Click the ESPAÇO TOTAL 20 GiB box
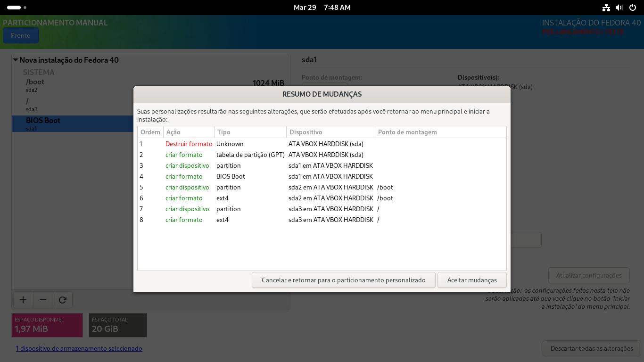Viewport: 644px width, 362px height. tap(118, 325)
